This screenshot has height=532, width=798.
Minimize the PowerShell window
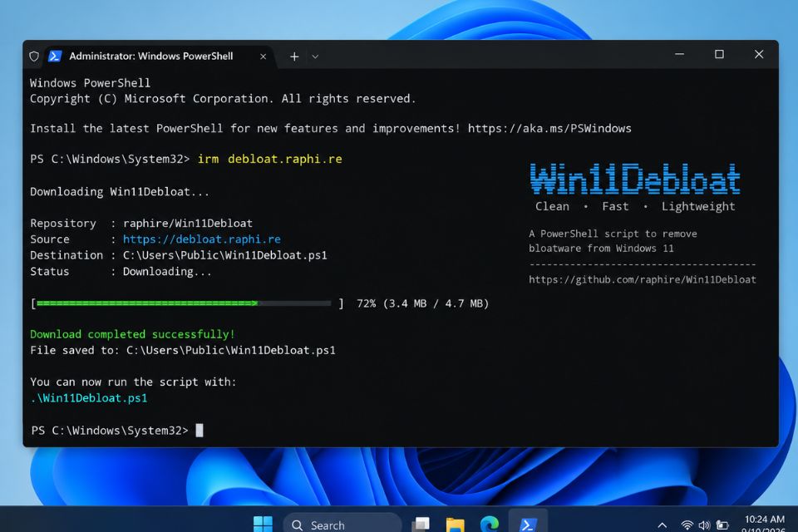coord(679,54)
